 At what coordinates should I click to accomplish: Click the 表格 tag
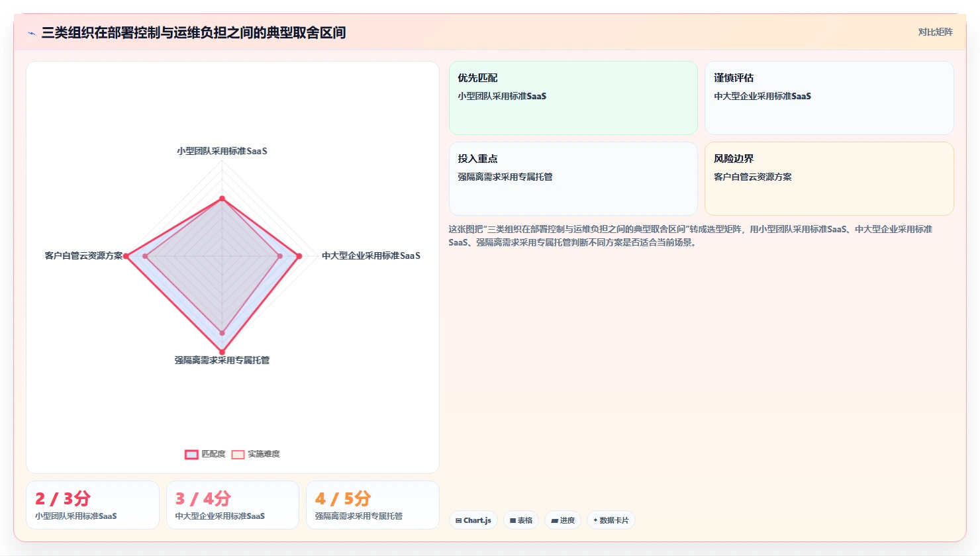(521, 520)
